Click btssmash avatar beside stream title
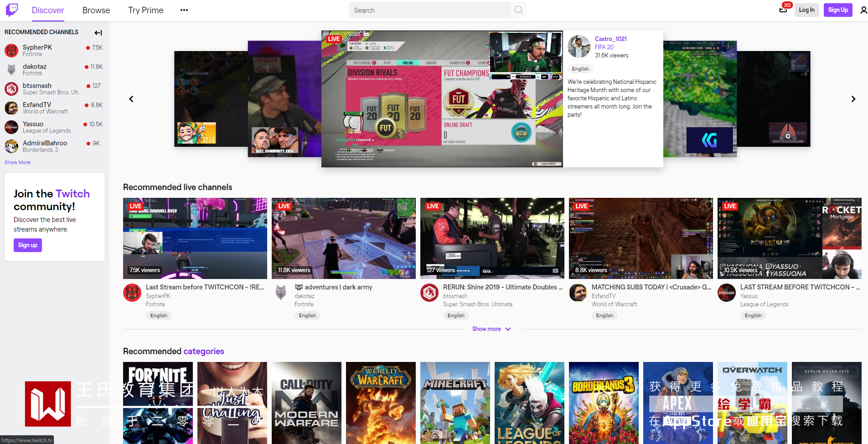The width and height of the screenshot is (868, 444). click(429, 293)
